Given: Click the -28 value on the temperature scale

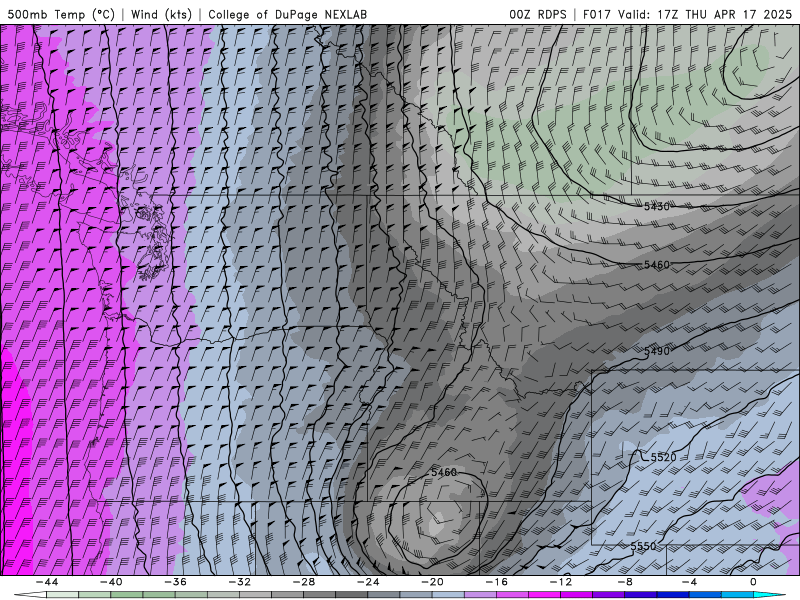Looking at the screenshot, I should (x=304, y=582).
